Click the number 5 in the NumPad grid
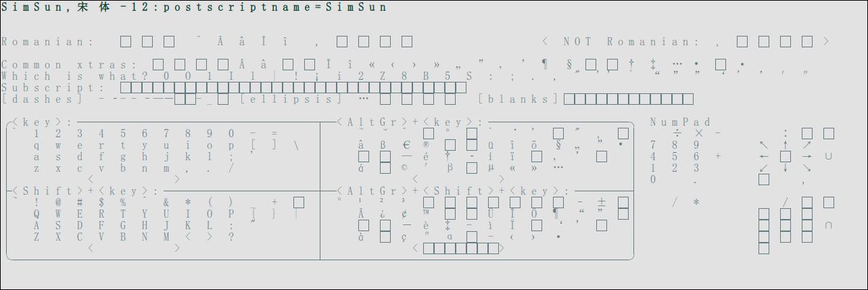 [x=675, y=156]
